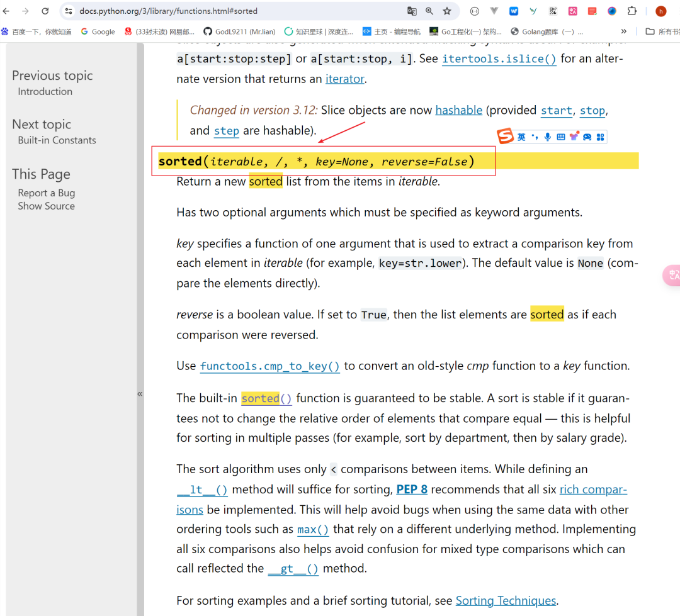This screenshot has height=616, width=680.
Task: Go back to the previous page
Action: pos(6,11)
